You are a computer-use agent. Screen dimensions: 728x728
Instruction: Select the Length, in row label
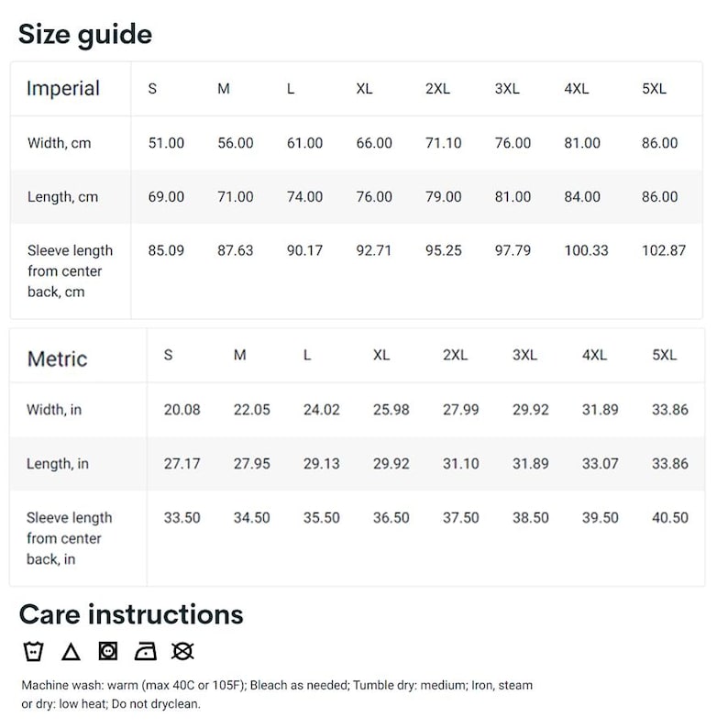58,464
